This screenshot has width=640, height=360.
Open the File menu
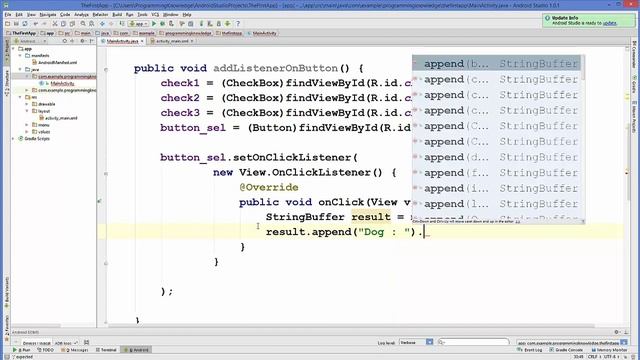[8, 14]
